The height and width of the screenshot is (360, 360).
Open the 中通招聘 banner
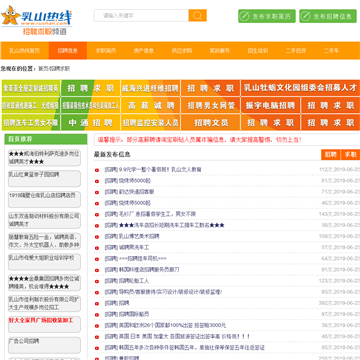click(x=90, y=123)
